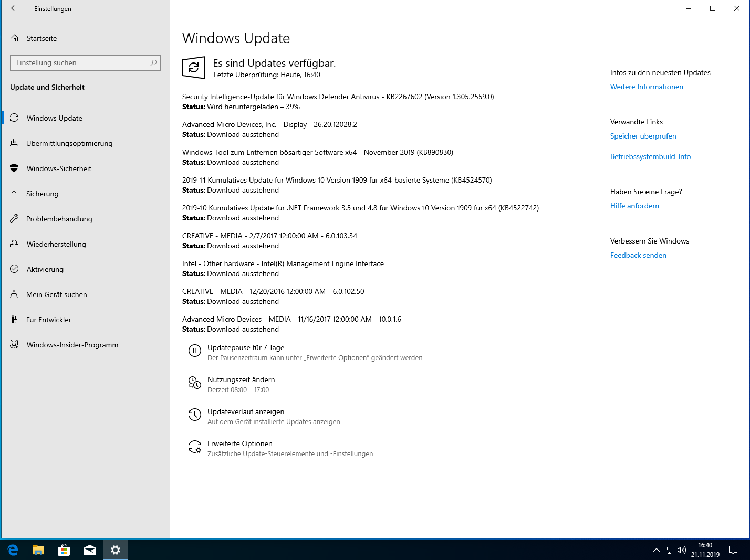
Task: Click the network icon in system tray
Action: coord(669,550)
